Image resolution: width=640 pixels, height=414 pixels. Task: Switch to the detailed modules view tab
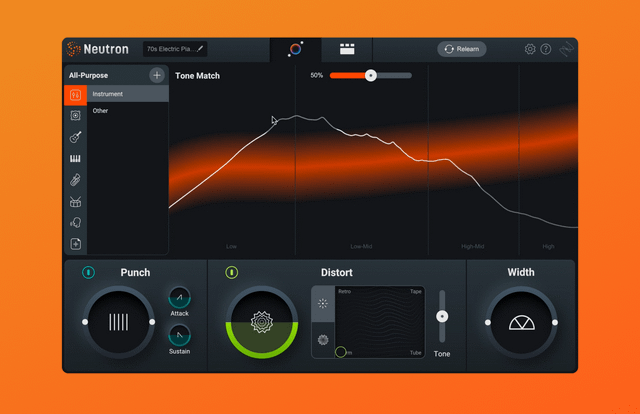(x=347, y=49)
